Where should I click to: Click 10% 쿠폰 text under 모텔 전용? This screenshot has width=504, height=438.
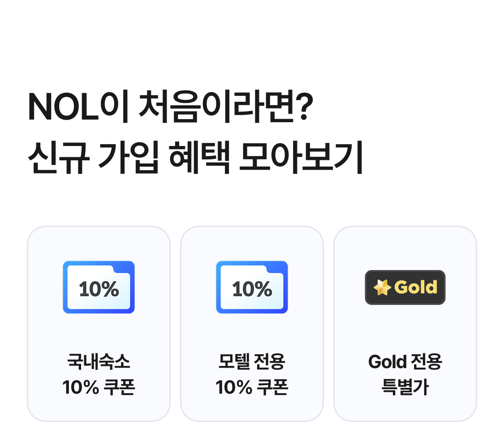click(252, 387)
